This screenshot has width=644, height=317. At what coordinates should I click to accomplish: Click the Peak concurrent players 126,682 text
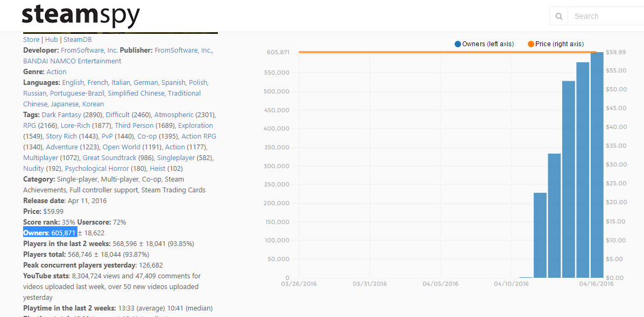point(93,264)
